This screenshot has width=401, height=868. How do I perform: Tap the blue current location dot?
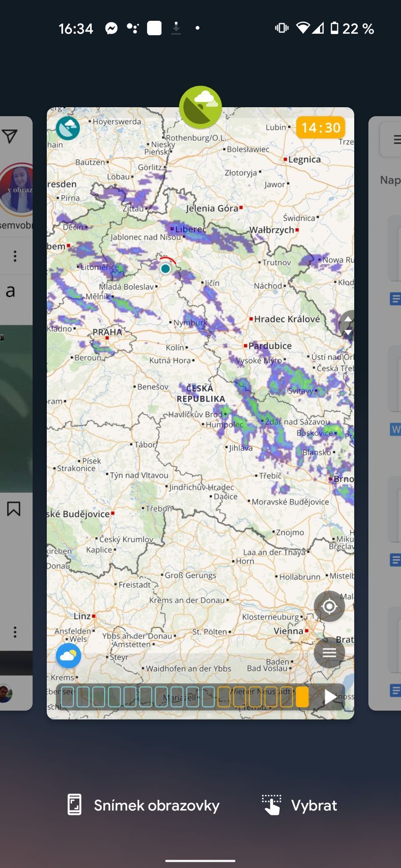[165, 268]
